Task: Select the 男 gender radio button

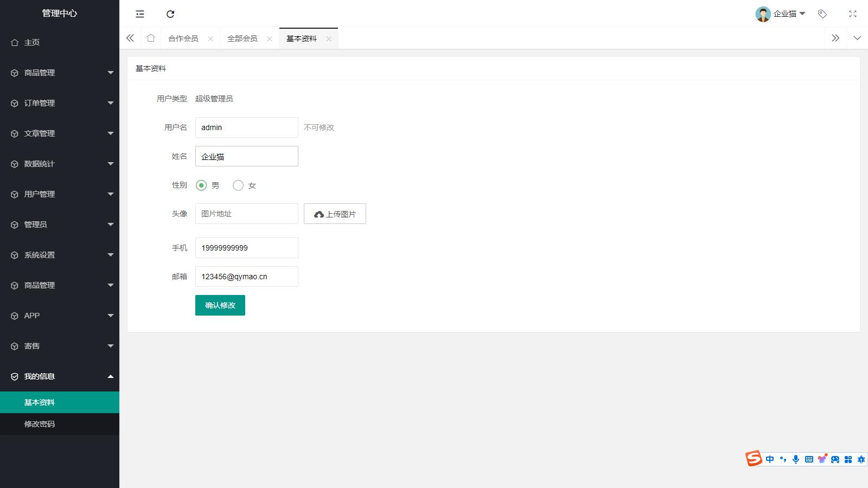Action: coord(201,185)
